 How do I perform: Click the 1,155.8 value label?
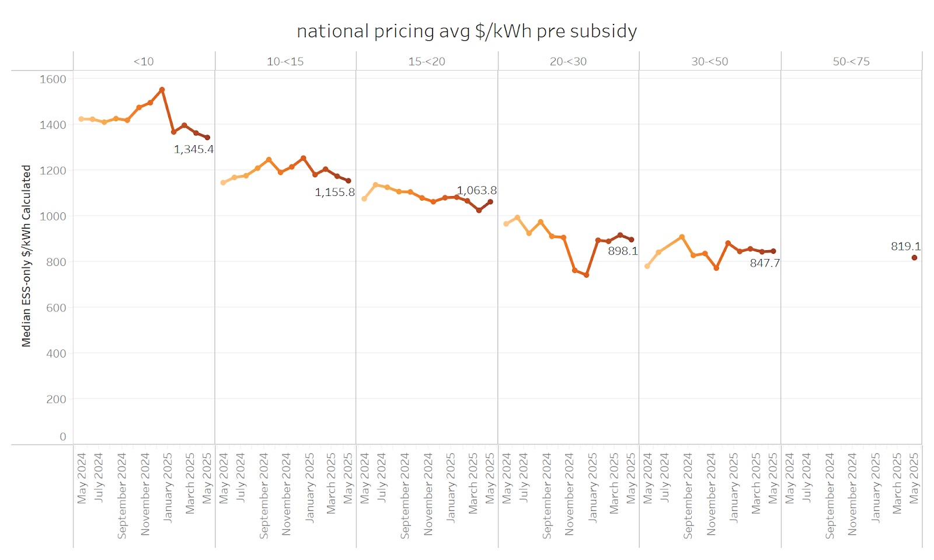click(334, 192)
